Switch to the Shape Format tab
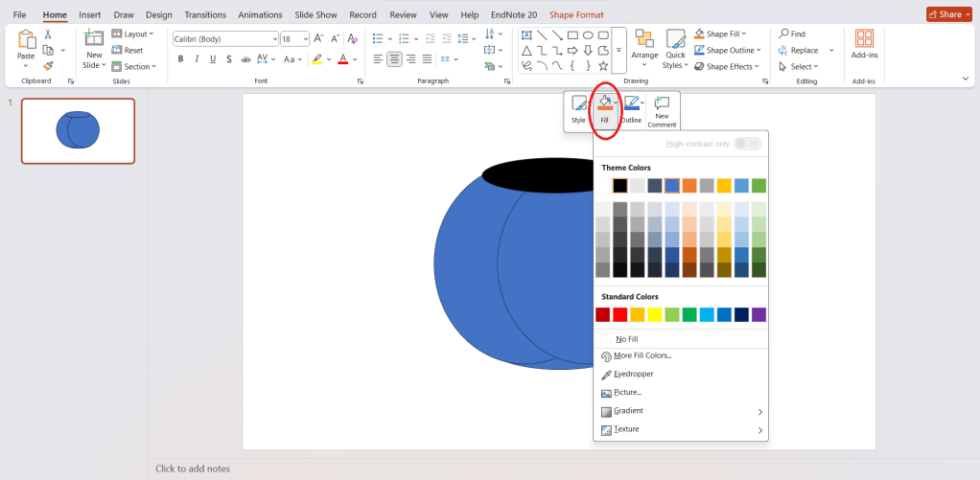The image size is (980, 480). pyautogui.click(x=576, y=15)
